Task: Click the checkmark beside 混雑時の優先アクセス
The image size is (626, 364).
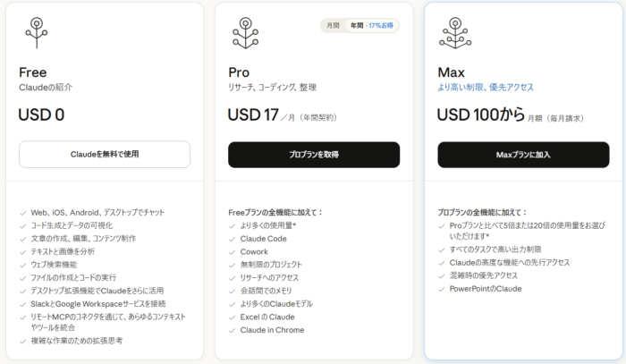Action: tap(442, 276)
